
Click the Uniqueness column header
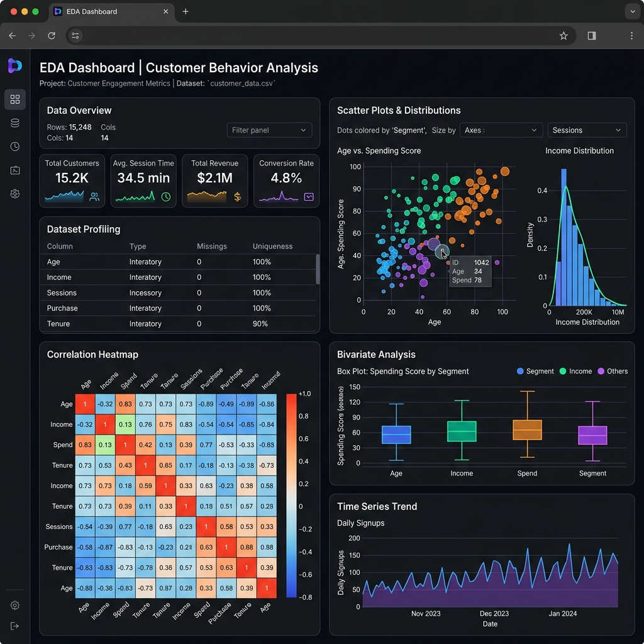(x=272, y=247)
